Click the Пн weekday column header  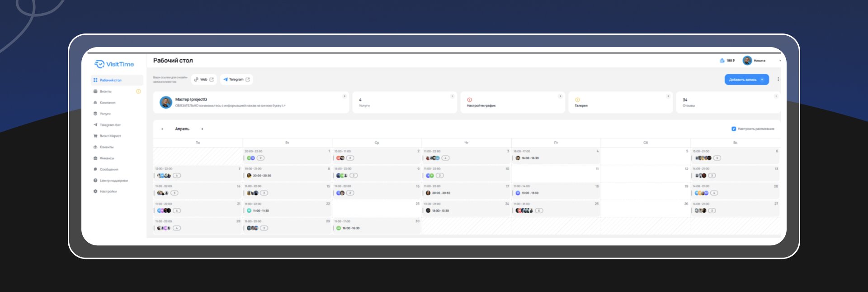point(198,143)
